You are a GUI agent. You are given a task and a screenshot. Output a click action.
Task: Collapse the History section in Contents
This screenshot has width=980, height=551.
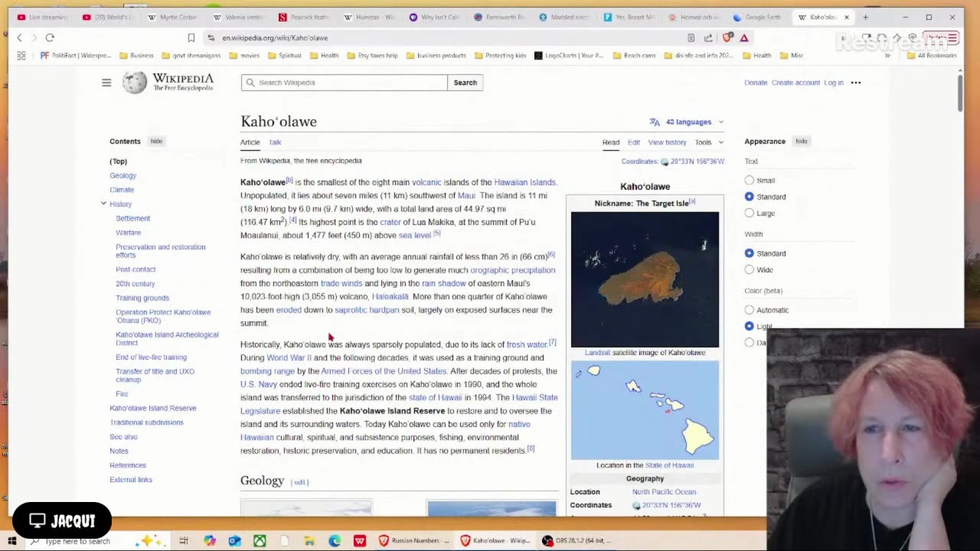pyautogui.click(x=103, y=204)
